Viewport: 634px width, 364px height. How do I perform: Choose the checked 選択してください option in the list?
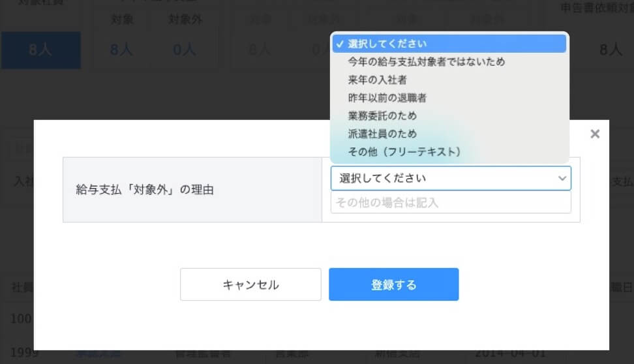click(x=450, y=44)
